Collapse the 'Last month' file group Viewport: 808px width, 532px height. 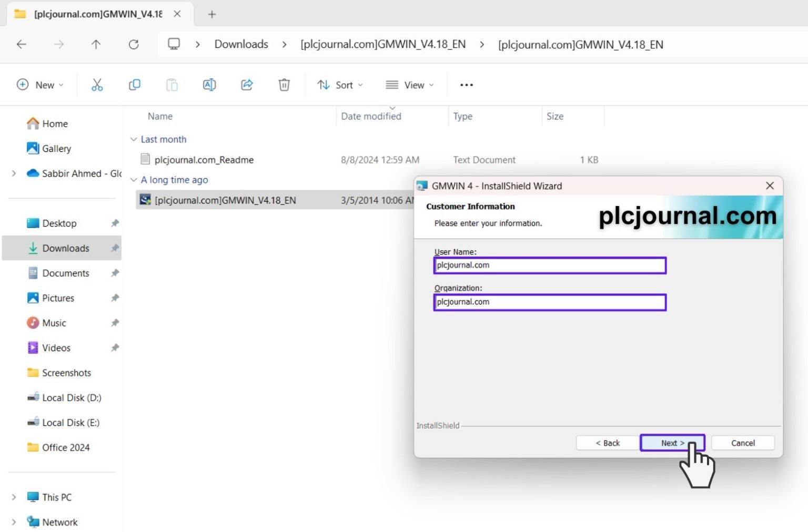tap(134, 139)
